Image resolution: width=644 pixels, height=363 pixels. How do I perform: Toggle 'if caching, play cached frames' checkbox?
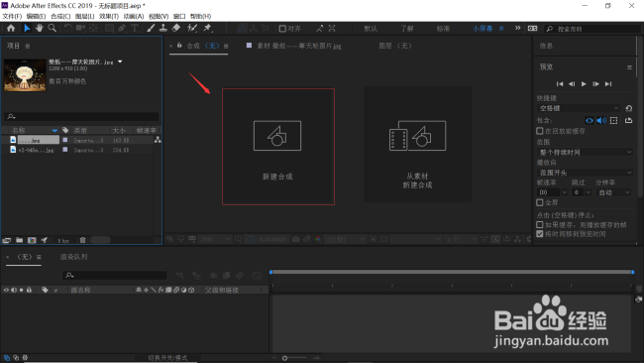tap(540, 224)
